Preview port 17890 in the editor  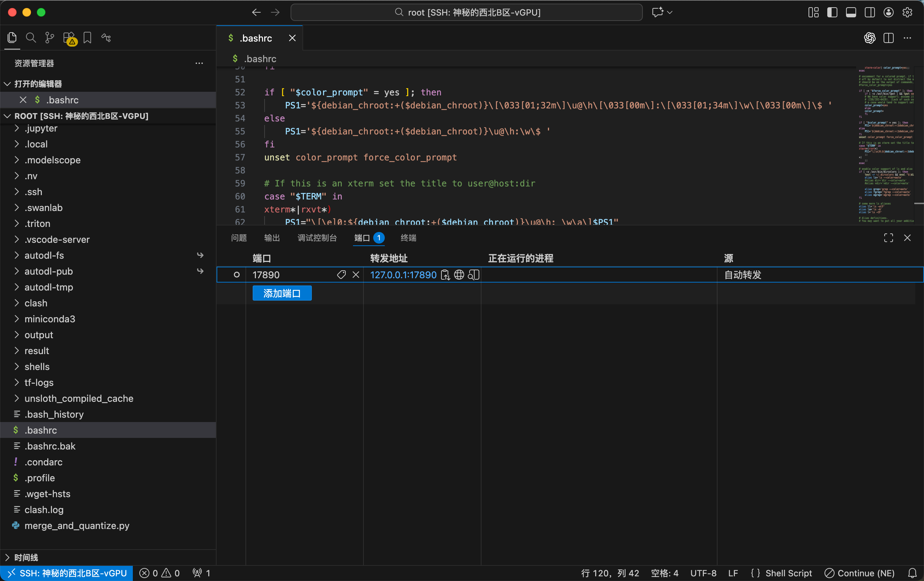pos(474,275)
